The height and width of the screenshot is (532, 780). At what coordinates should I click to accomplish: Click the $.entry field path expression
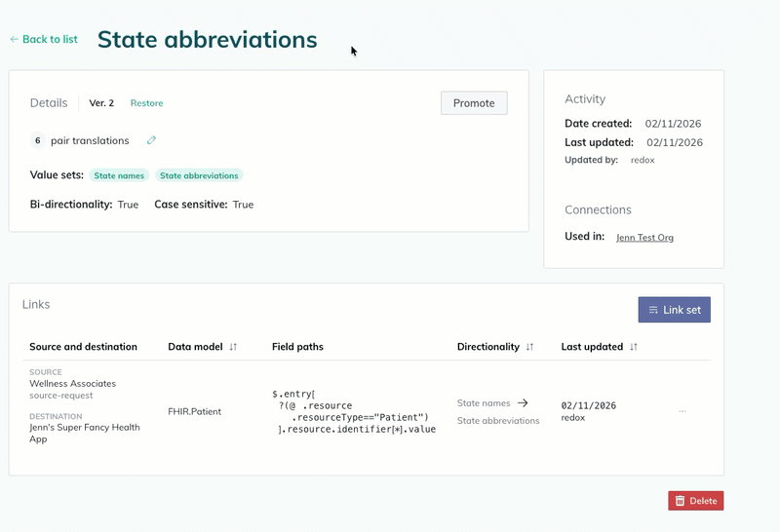[354, 412]
